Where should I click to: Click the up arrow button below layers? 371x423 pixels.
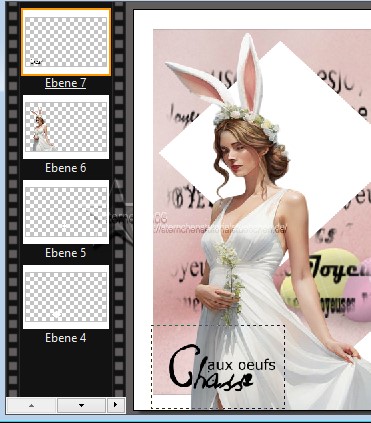pos(31,405)
